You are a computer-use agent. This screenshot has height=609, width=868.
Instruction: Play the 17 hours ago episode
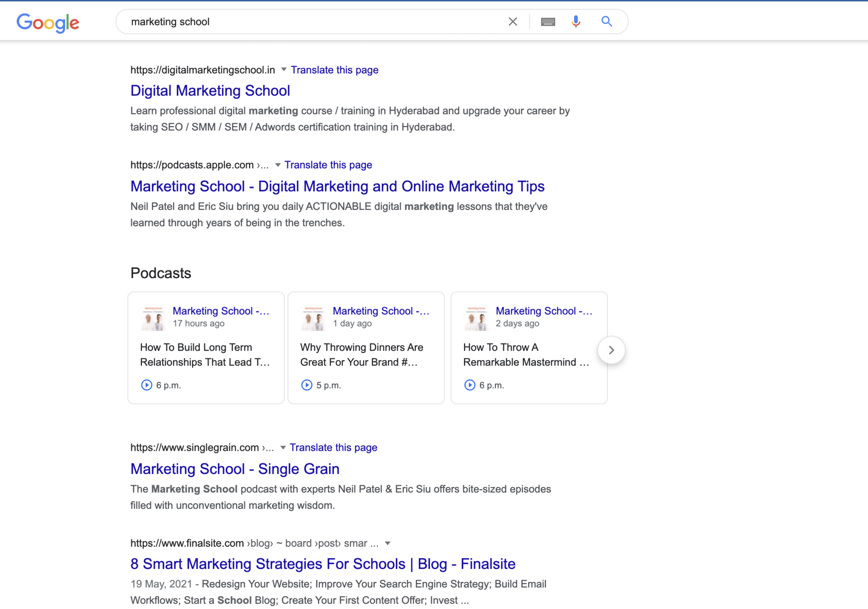pyautogui.click(x=146, y=385)
